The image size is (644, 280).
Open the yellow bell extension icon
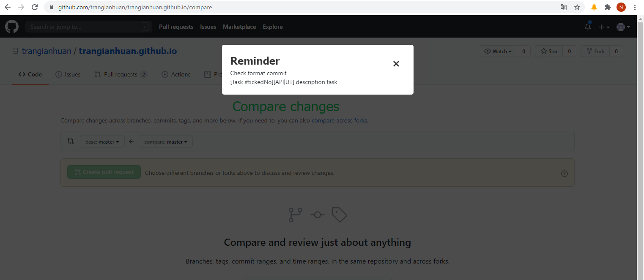(594, 7)
